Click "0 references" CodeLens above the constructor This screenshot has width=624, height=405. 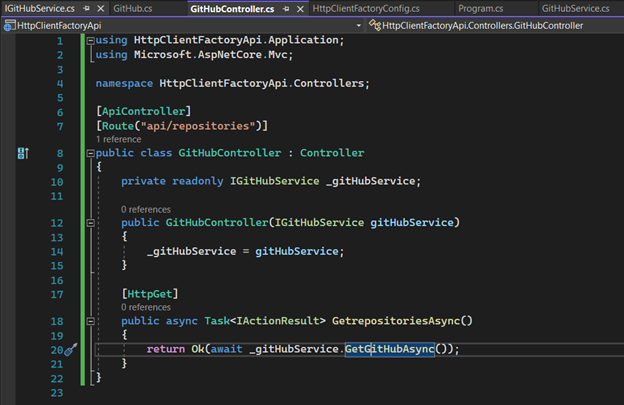pos(146,209)
